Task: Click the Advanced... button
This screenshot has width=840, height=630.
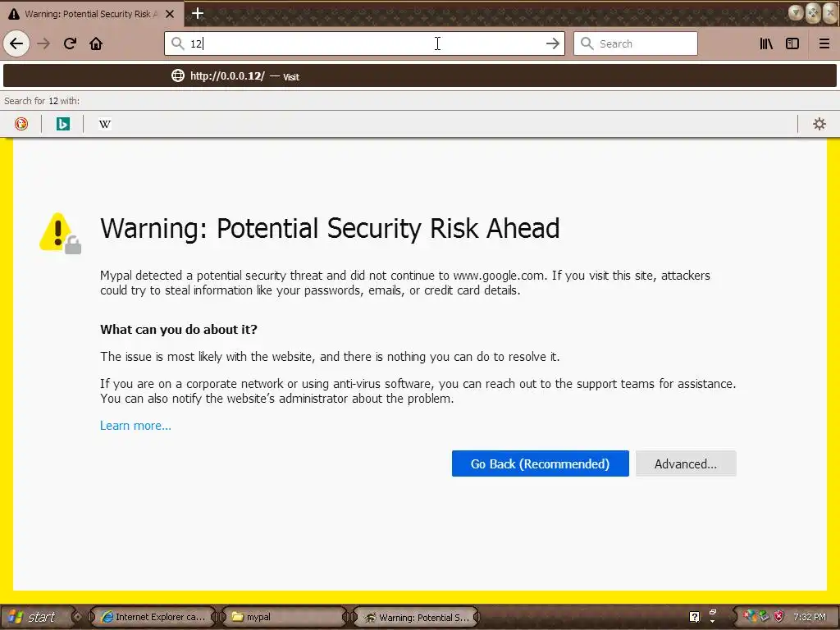Action: coord(686,463)
